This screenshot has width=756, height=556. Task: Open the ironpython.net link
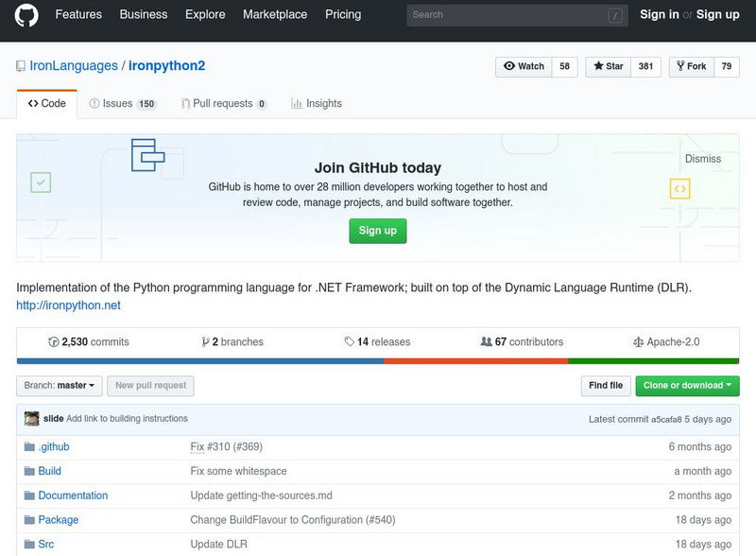[x=68, y=305]
